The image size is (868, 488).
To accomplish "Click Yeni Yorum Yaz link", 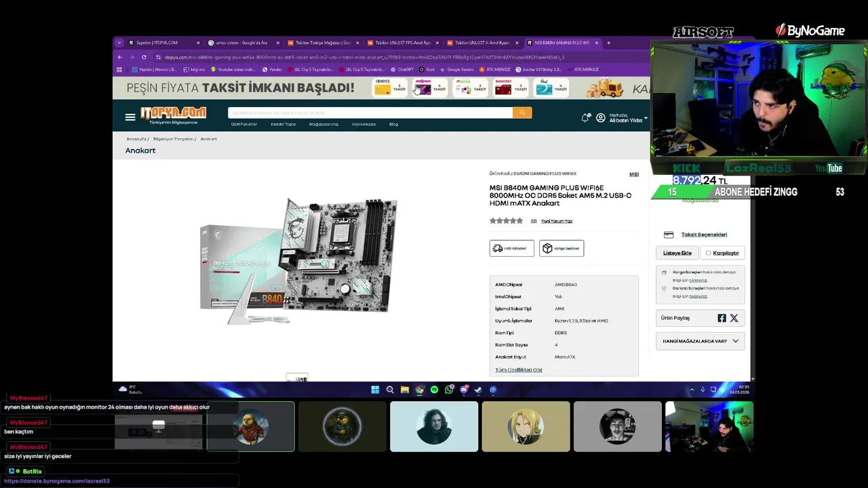I will pyautogui.click(x=557, y=221).
